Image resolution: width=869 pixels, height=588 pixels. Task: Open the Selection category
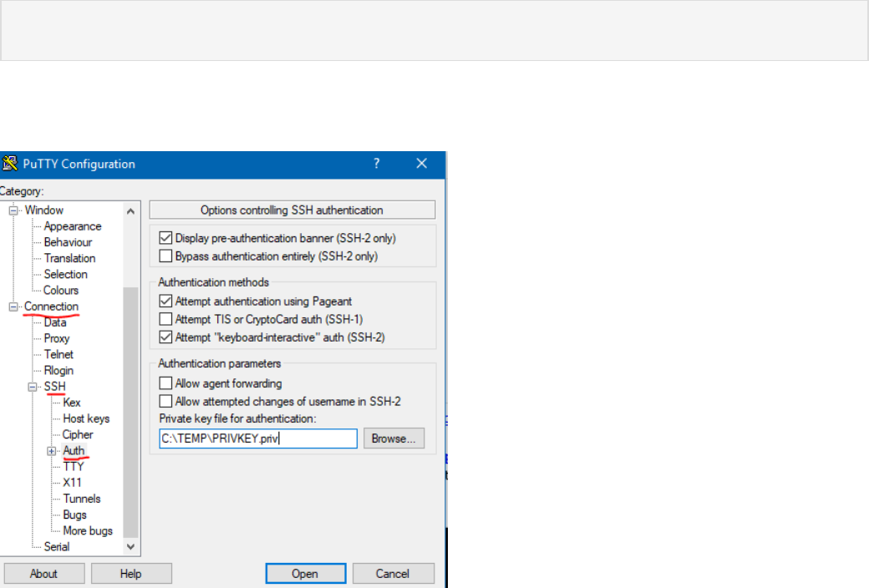66,274
